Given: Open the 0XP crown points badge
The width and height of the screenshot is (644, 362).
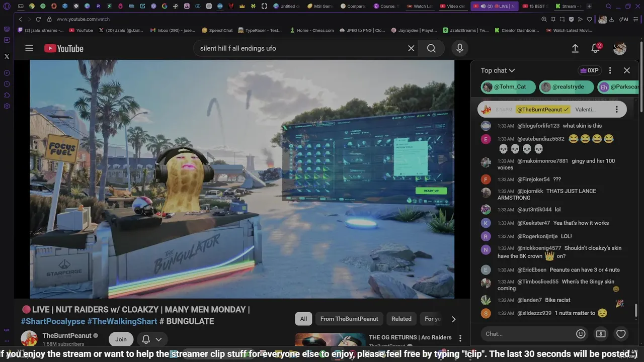Looking at the screenshot, I should click(x=589, y=70).
